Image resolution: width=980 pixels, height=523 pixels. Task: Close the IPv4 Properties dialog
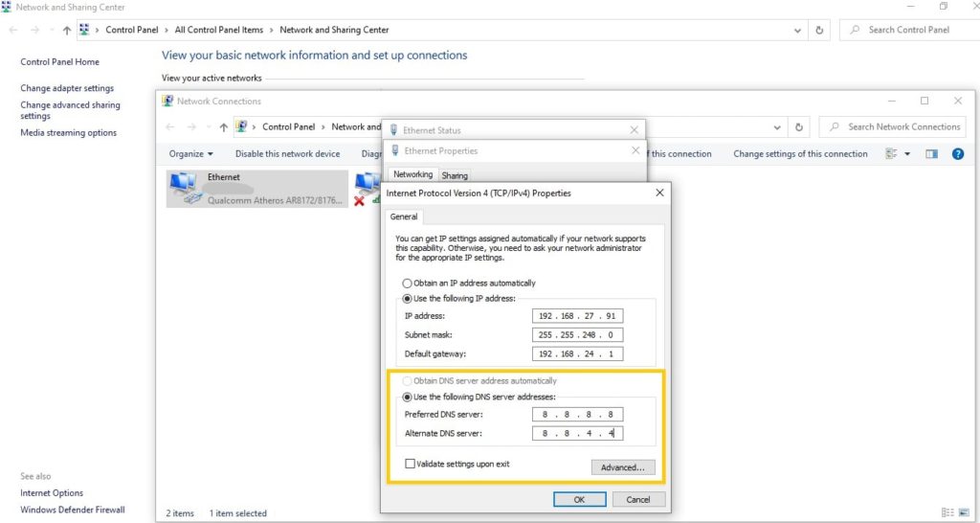click(x=659, y=193)
